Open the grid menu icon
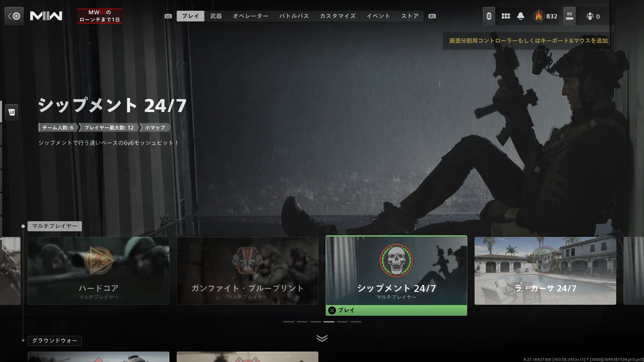Image resolution: width=644 pixels, height=362 pixels. [x=506, y=16]
